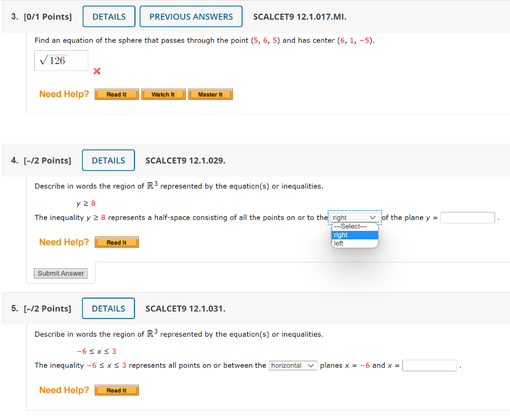The width and height of the screenshot is (510, 420).
Task: Click the Read It help badge for problem 3
Action: [117, 94]
